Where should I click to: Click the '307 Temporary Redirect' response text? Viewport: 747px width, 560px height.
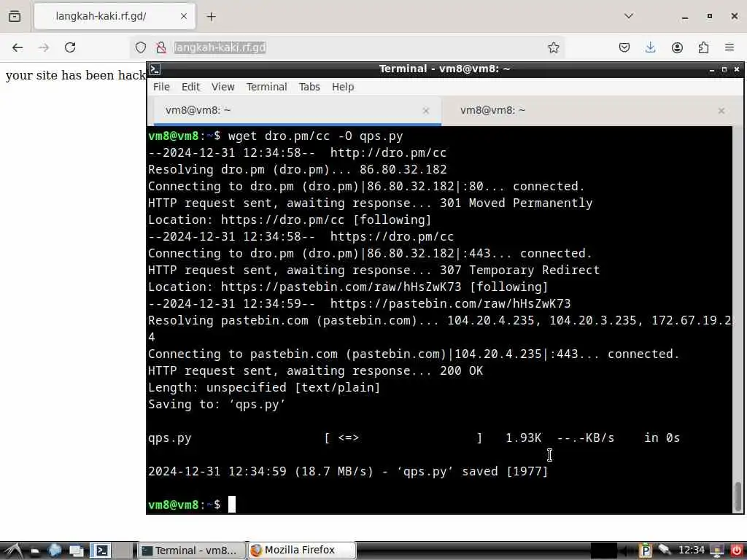coord(519,271)
